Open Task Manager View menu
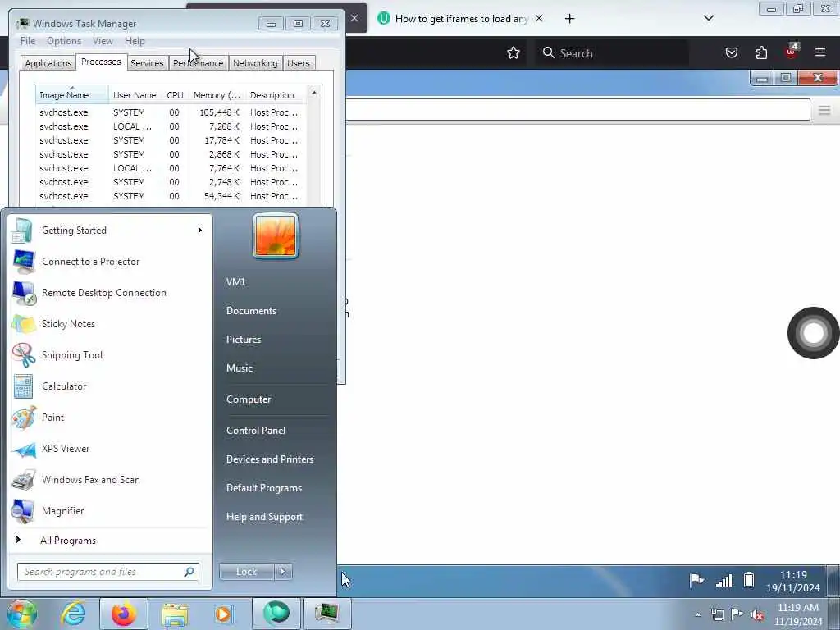Screen dimensions: 840x630 (x=103, y=41)
